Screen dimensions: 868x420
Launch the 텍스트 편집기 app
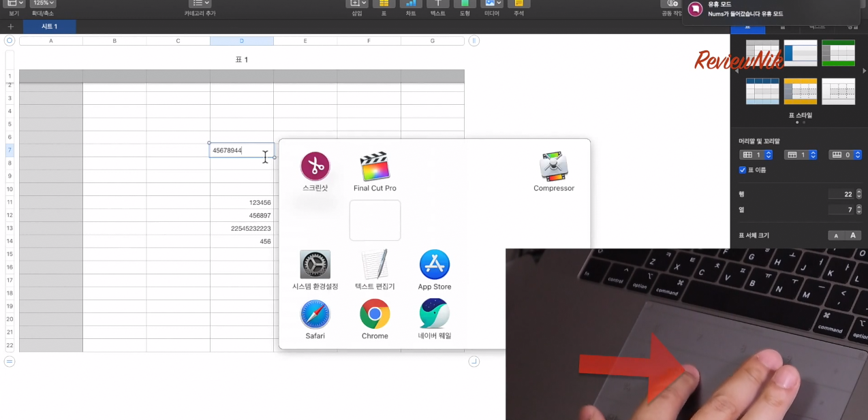pos(375,265)
